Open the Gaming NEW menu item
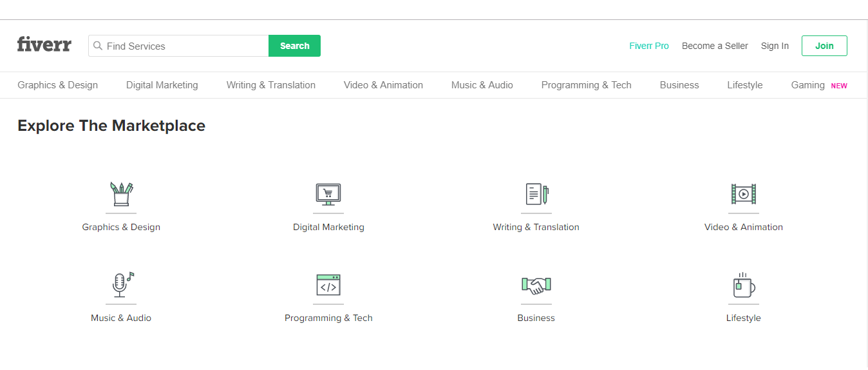Image resolution: width=868 pixels, height=370 pixels. tap(819, 85)
